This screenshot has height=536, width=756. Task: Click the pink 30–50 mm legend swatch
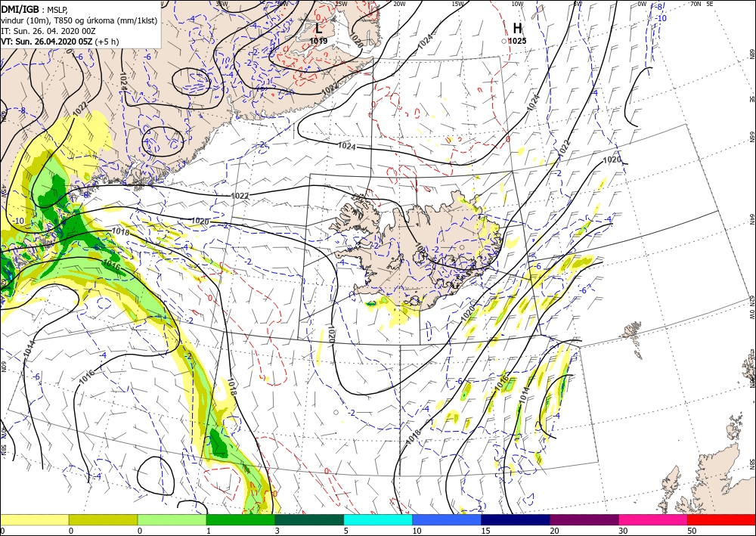(x=653, y=519)
